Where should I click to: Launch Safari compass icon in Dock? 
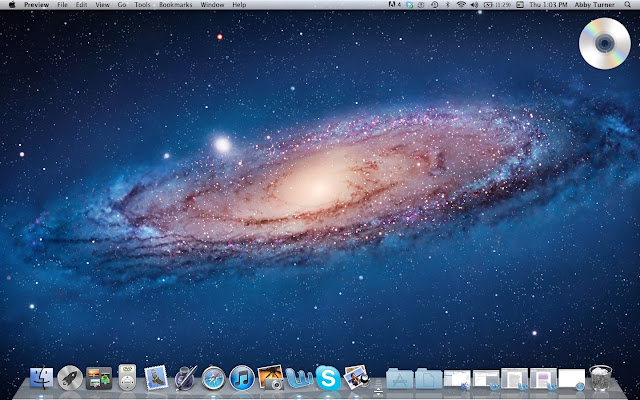click(x=213, y=378)
